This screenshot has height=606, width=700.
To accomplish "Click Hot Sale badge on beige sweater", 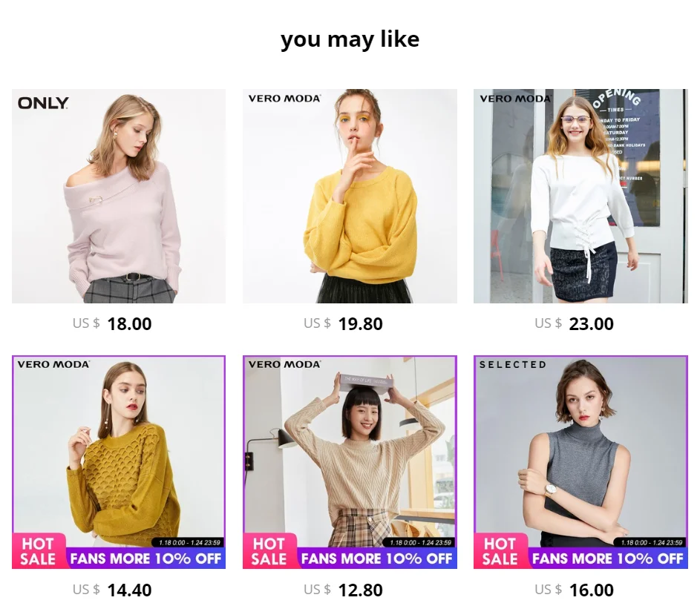I will (x=269, y=551).
